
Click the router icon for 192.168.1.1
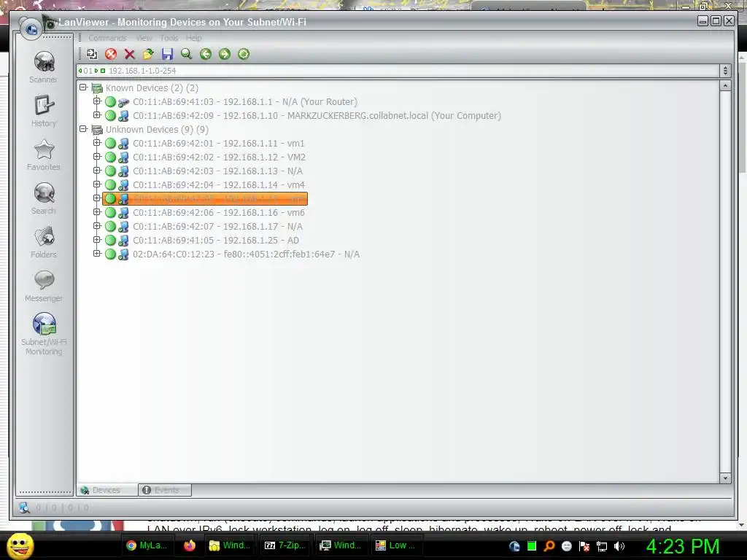pos(123,102)
